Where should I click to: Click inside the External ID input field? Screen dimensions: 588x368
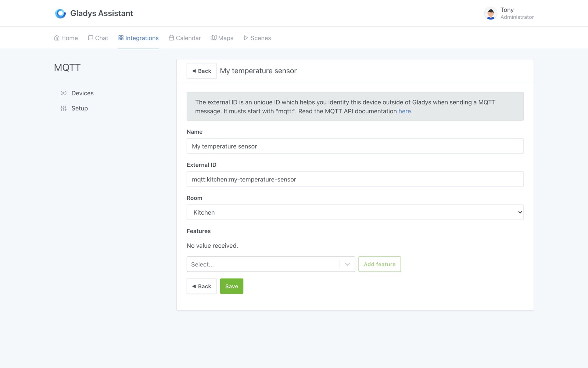[355, 179]
